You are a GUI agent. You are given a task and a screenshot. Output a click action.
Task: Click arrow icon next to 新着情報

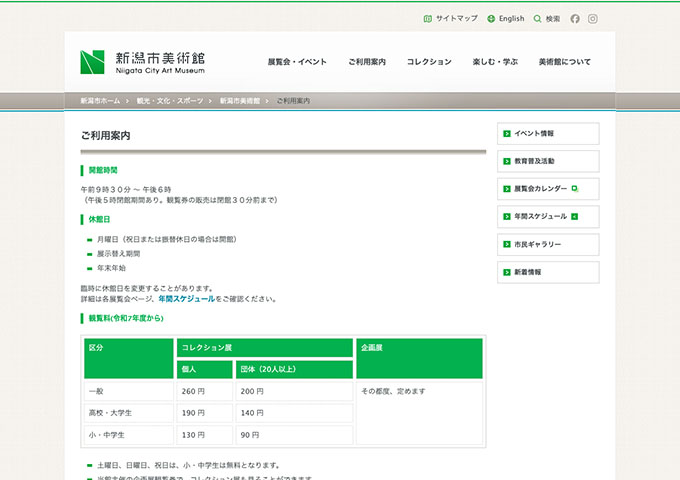pyautogui.click(x=507, y=272)
